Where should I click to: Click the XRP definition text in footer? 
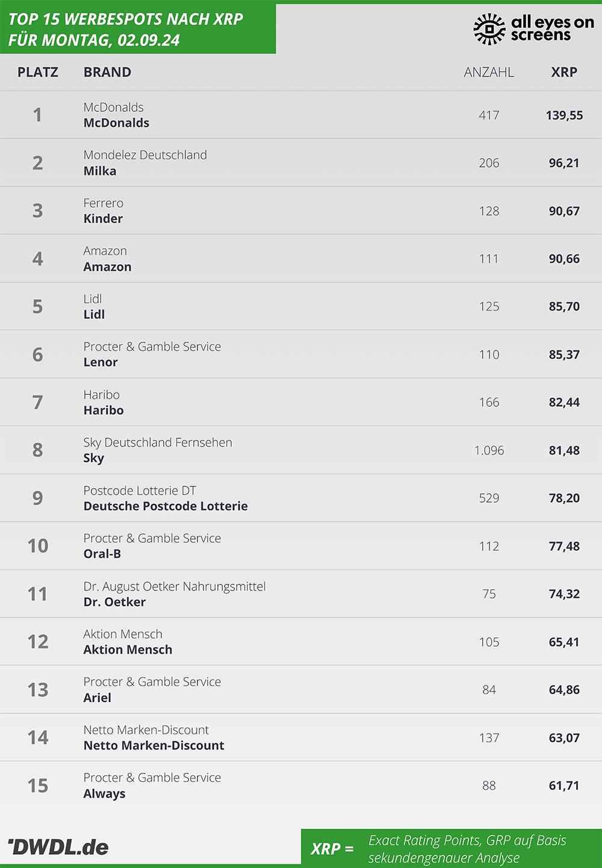click(x=467, y=849)
